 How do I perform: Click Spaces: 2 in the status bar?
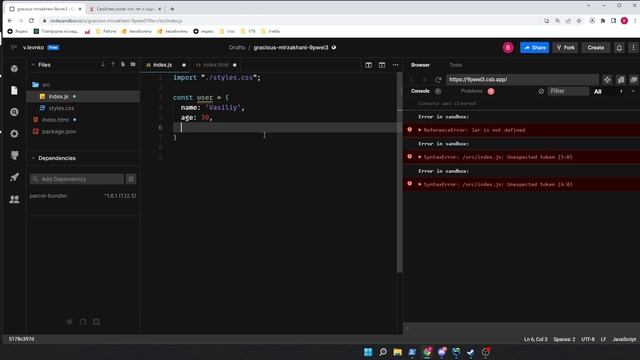(564, 339)
